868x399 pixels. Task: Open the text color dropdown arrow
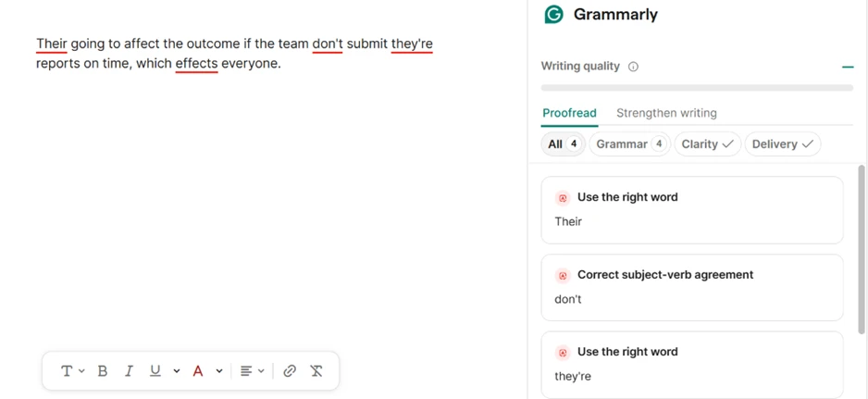[219, 370]
